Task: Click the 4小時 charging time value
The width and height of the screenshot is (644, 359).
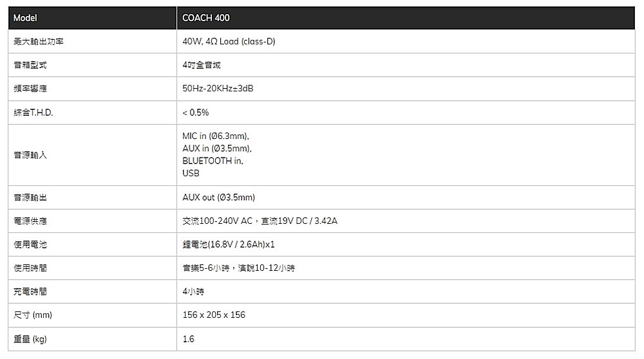Action: (193, 292)
